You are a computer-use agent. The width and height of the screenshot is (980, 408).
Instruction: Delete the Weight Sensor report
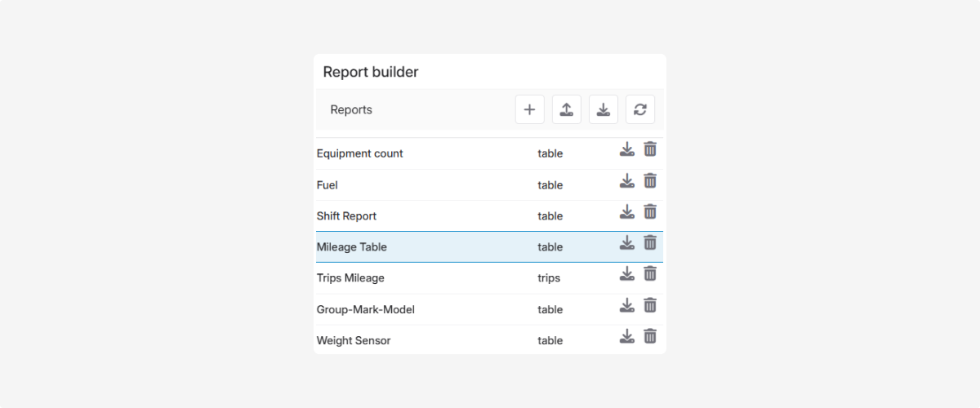click(650, 336)
